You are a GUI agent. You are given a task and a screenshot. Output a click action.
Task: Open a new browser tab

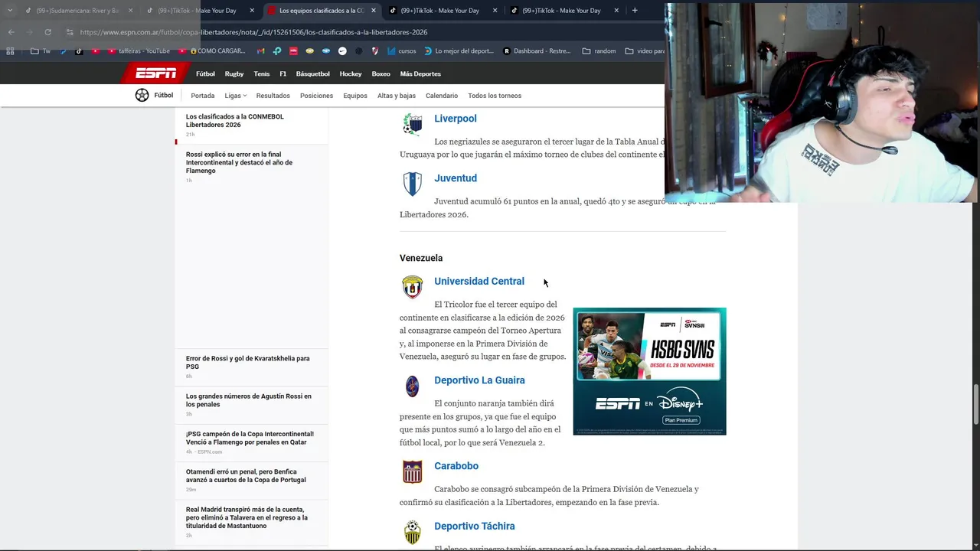tap(634, 11)
